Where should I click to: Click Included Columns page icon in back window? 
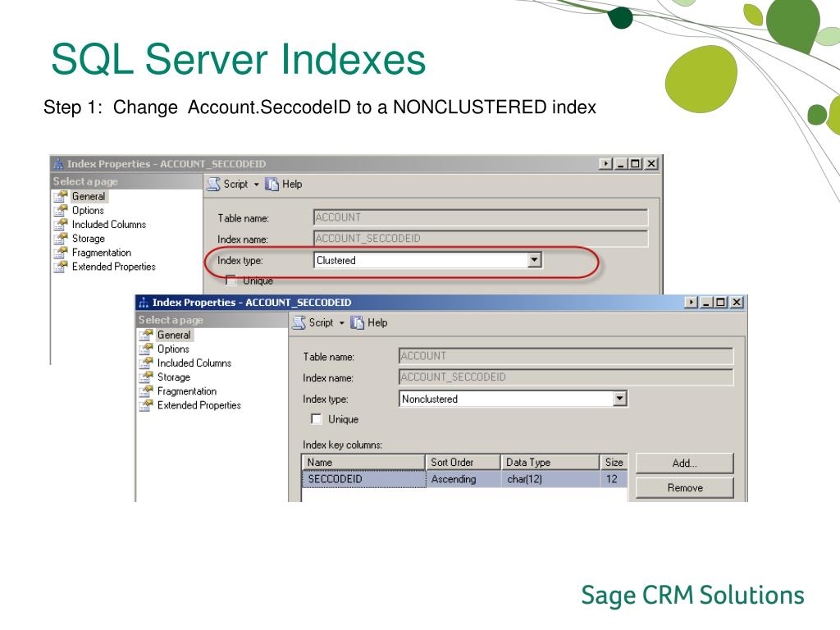coord(61,224)
